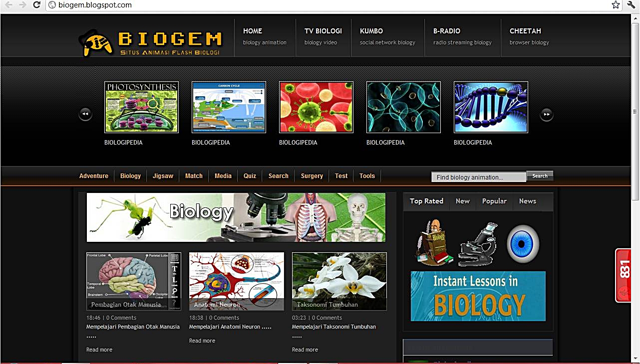Bookmark the site using the star icon

click(616, 5)
